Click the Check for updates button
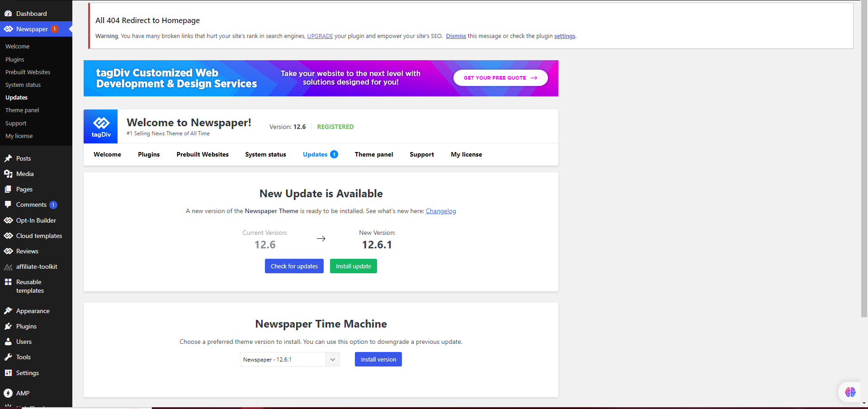This screenshot has height=409, width=868. coord(294,266)
